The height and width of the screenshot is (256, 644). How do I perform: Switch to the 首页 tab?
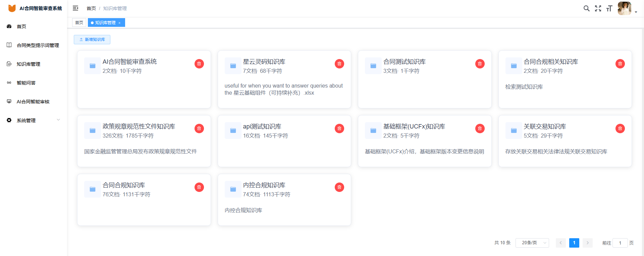point(79,22)
